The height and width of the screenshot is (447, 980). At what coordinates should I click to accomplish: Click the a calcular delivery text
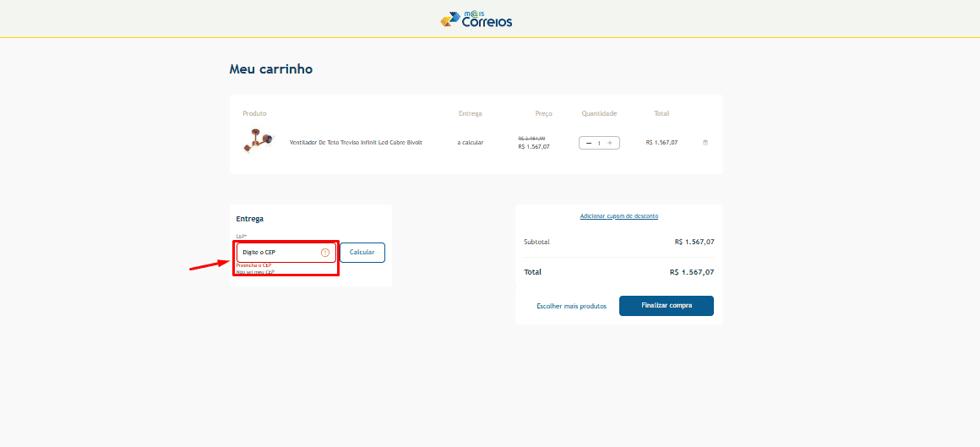pos(471,143)
